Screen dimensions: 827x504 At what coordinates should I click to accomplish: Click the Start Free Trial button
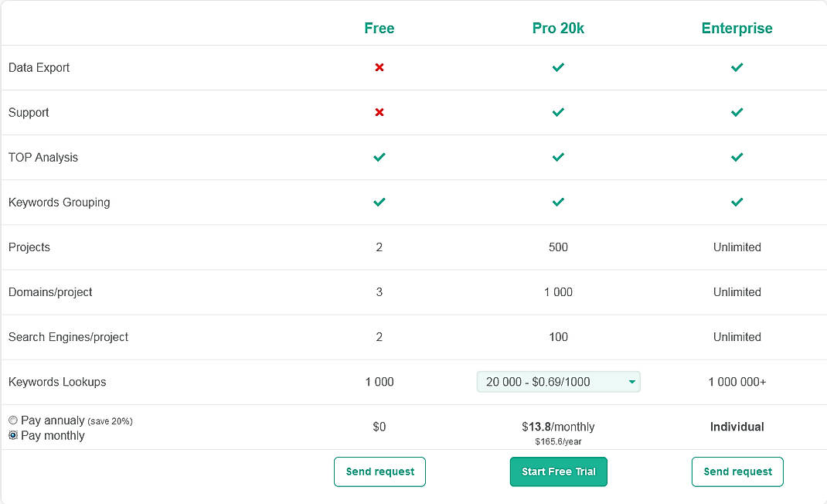(x=558, y=472)
